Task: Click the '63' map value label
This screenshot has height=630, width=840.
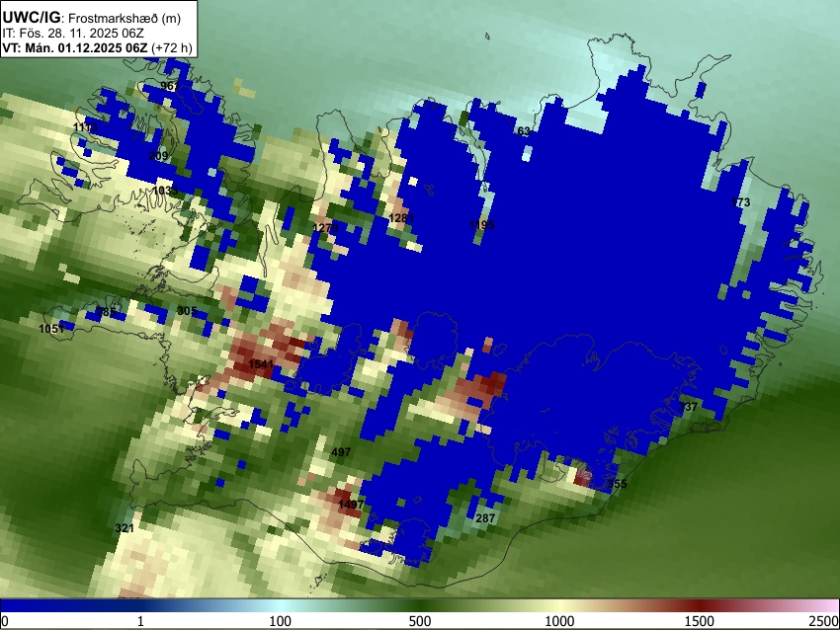Action: tap(524, 131)
